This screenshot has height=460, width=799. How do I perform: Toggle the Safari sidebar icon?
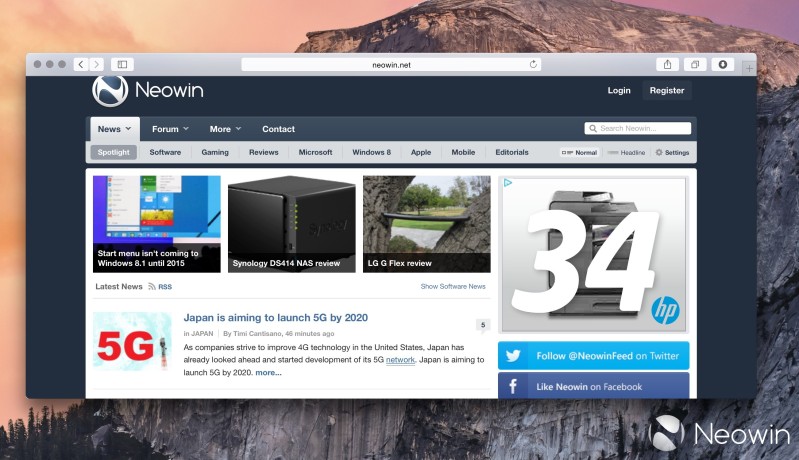click(x=122, y=64)
